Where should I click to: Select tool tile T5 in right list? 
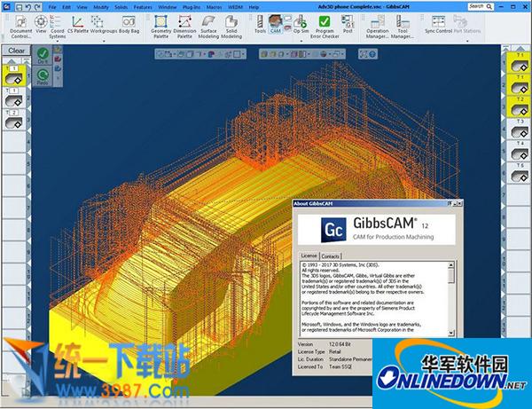click(x=519, y=173)
